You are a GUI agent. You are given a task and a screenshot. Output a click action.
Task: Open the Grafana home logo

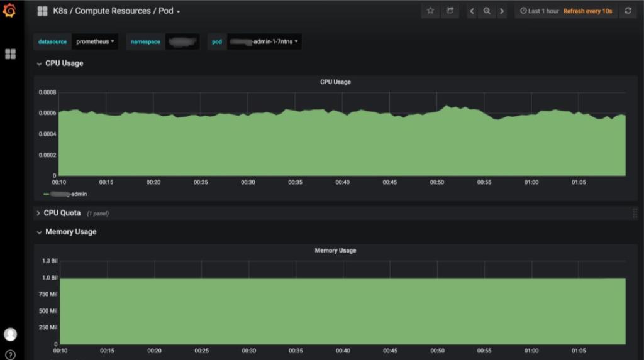click(x=9, y=10)
